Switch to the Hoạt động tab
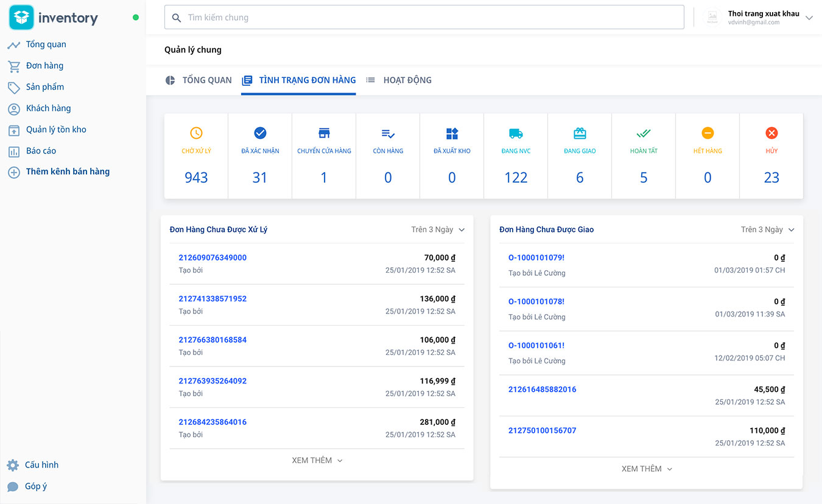 [x=399, y=80]
